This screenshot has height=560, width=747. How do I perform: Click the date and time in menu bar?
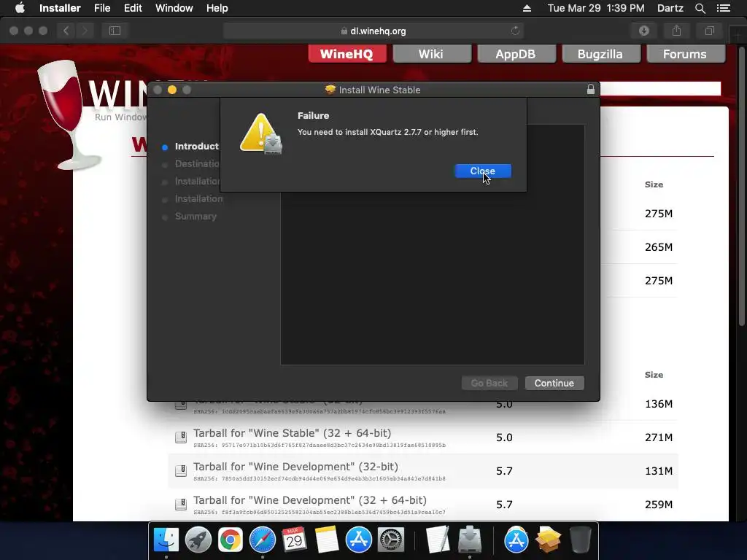tap(596, 8)
